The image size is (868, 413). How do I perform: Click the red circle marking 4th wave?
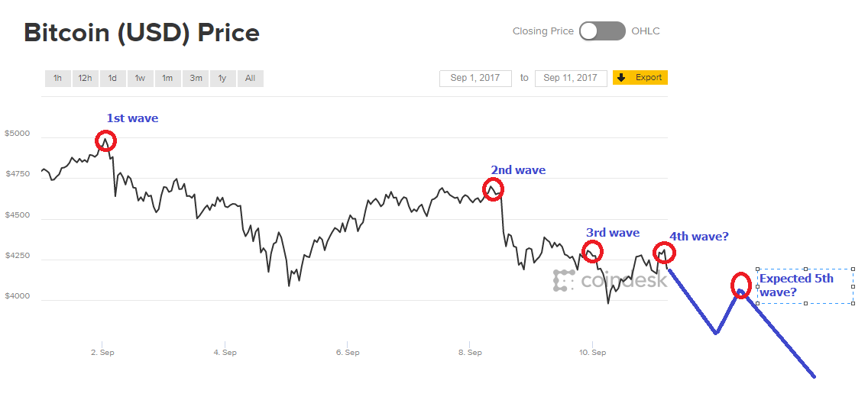coord(663,252)
